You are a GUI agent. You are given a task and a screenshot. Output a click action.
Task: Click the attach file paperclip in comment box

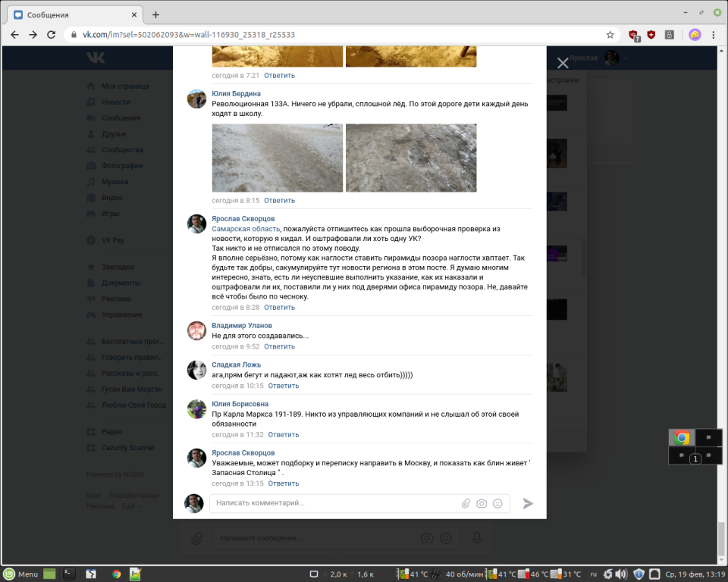coord(466,503)
